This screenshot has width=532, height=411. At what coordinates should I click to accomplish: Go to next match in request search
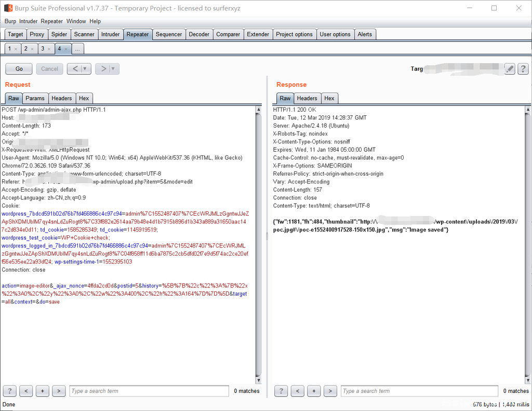tap(59, 391)
